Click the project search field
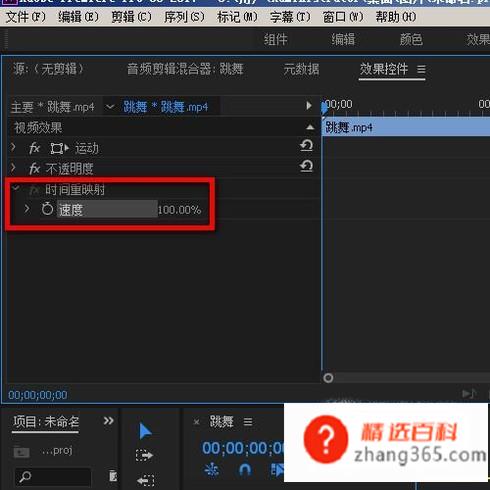The width and height of the screenshot is (490, 490). (53, 477)
